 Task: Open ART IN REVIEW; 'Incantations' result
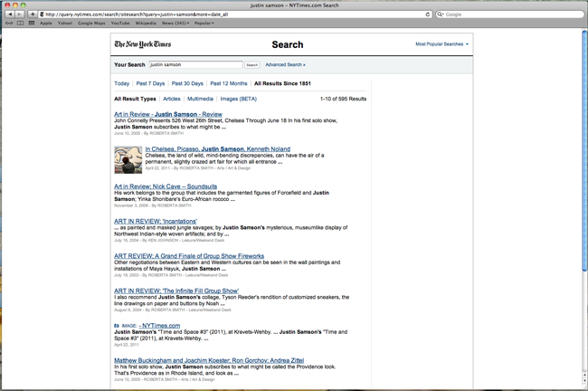click(156, 221)
